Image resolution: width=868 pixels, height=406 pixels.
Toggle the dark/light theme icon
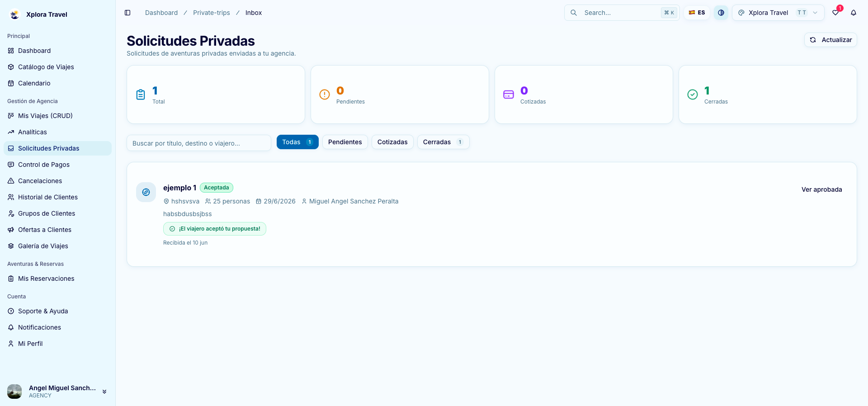coord(721,13)
